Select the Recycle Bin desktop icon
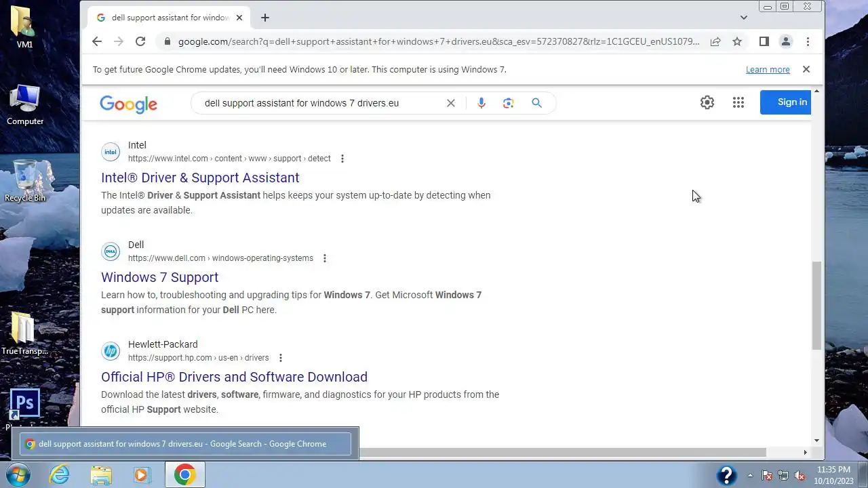Viewport: 868px width, 488px height. 25,181
